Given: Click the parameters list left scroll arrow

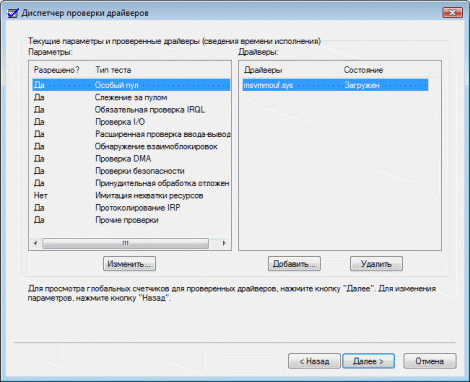Looking at the screenshot, I should (x=36, y=243).
